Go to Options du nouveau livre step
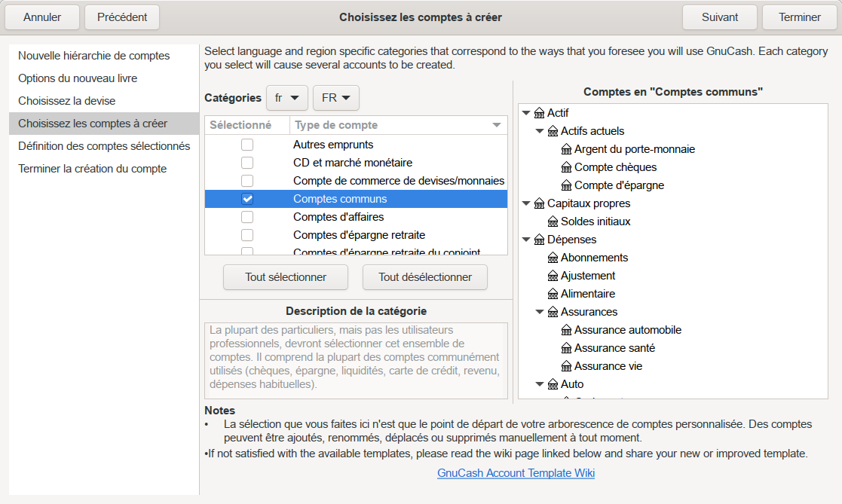 (x=78, y=78)
